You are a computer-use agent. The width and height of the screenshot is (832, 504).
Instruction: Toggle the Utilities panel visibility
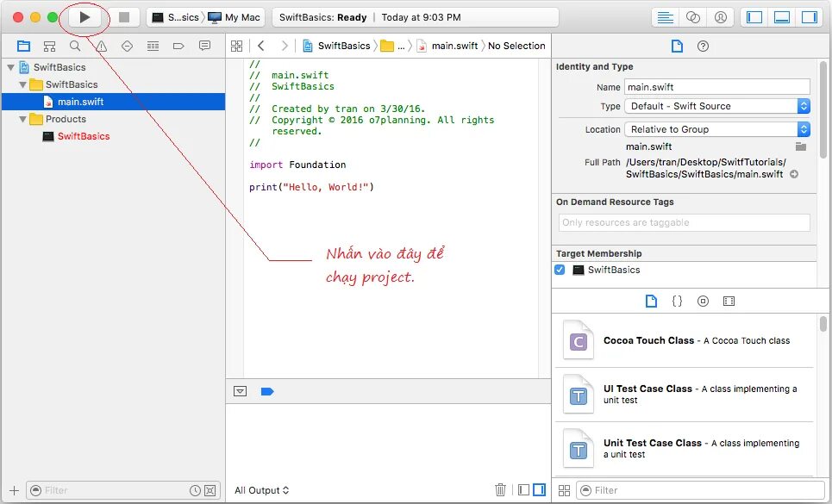tap(810, 17)
